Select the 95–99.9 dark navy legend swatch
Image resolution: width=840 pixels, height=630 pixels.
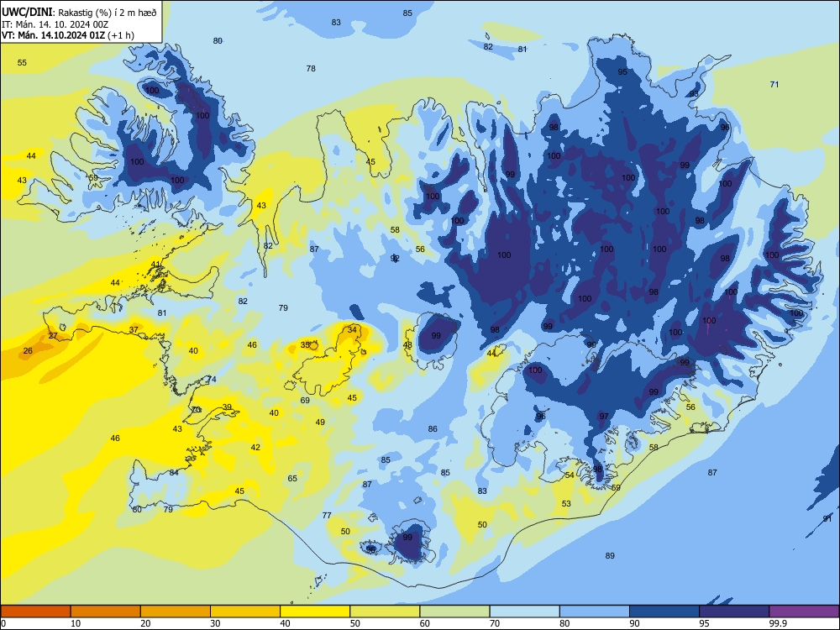pos(734,612)
